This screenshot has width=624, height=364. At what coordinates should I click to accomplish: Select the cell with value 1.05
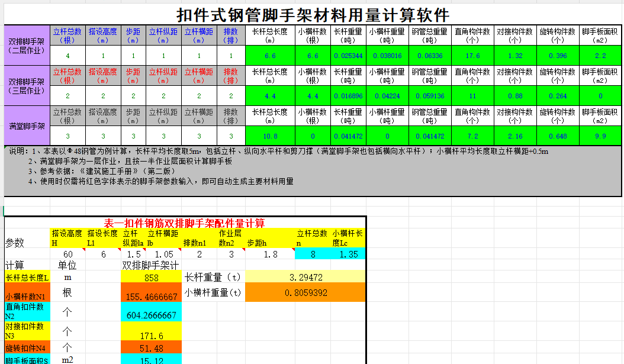[163, 254]
